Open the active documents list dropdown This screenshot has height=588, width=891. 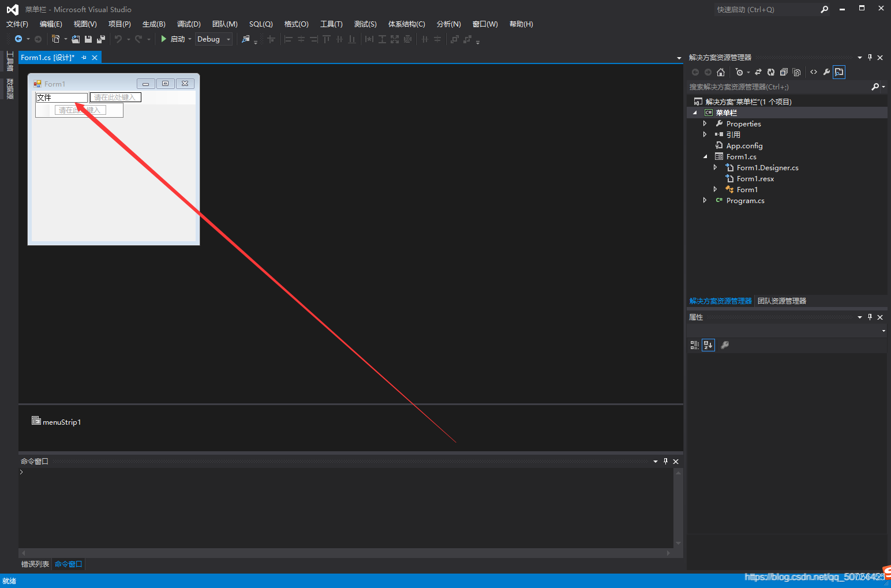(x=679, y=58)
